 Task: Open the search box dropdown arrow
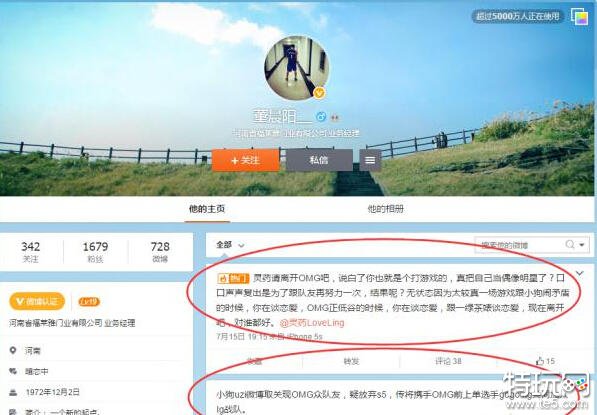point(582,245)
